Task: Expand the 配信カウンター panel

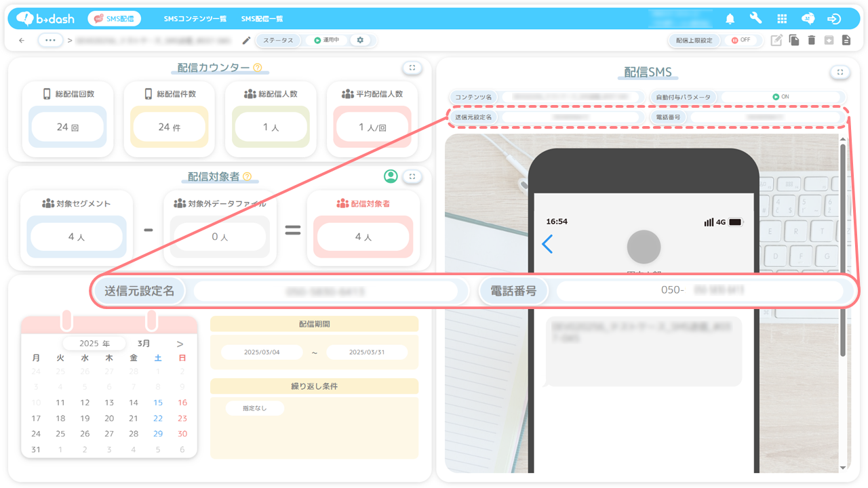Action: (x=412, y=68)
